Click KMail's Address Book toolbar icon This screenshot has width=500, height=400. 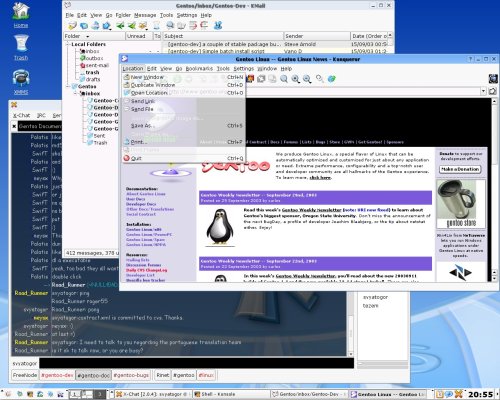pos(181,25)
